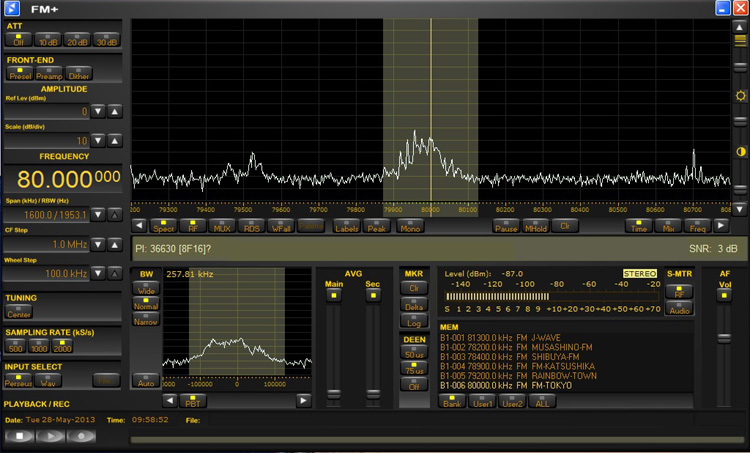Toggle the Dither front-end option

point(79,73)
